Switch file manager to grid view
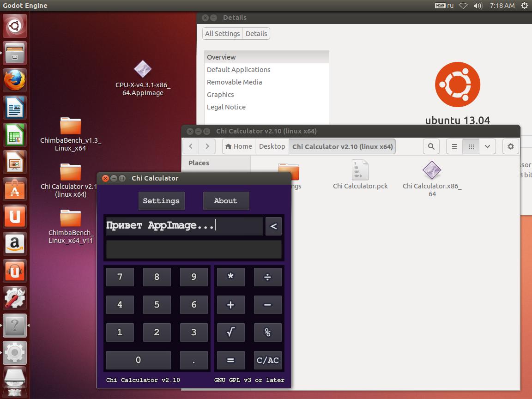Screen dimensions: 532x399 (x=471, y=146)
